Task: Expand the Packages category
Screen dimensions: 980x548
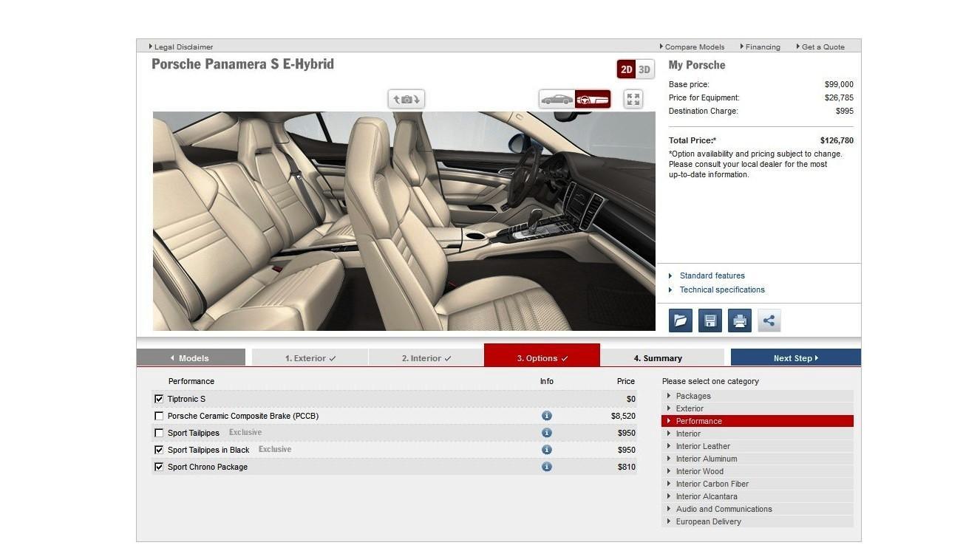Action: 758,396
